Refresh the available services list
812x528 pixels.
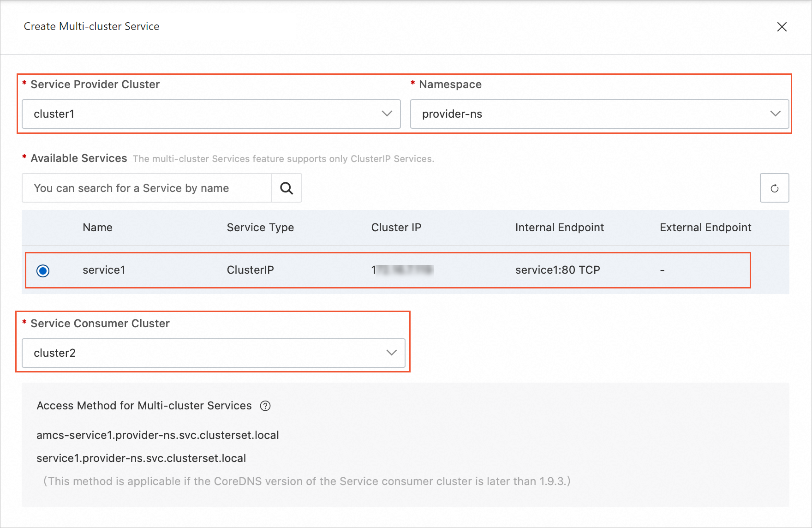click(774, 188)
